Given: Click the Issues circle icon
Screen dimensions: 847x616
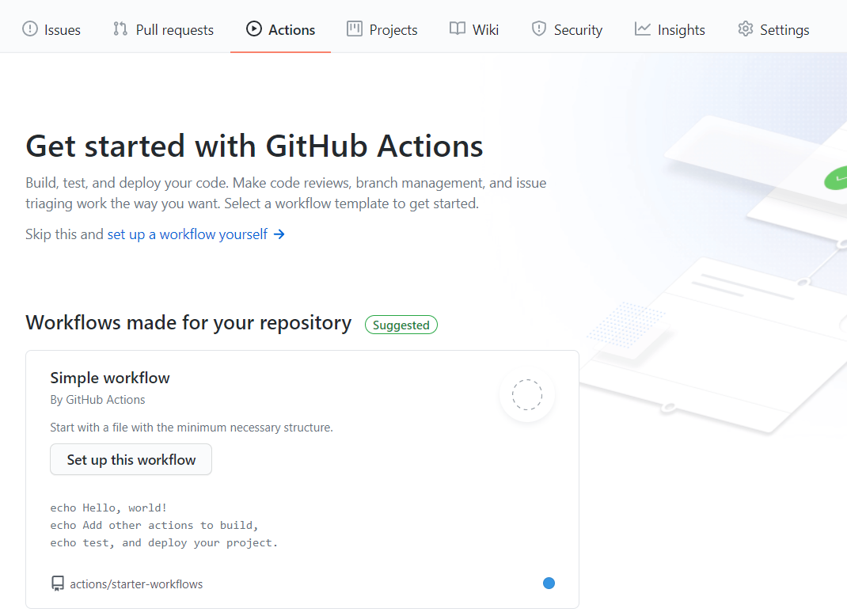Looking at the screenshot, I should [x=30, y=29].
